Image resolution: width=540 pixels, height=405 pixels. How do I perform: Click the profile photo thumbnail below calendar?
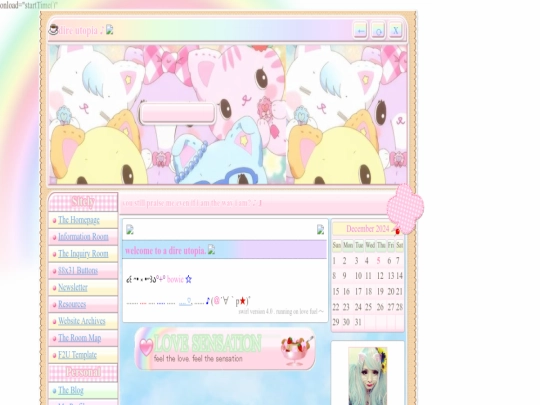367,376
